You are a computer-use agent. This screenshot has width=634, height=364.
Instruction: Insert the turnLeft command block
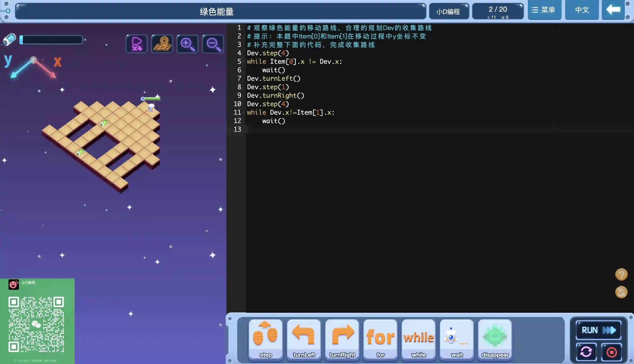click(x=304, y=339)
